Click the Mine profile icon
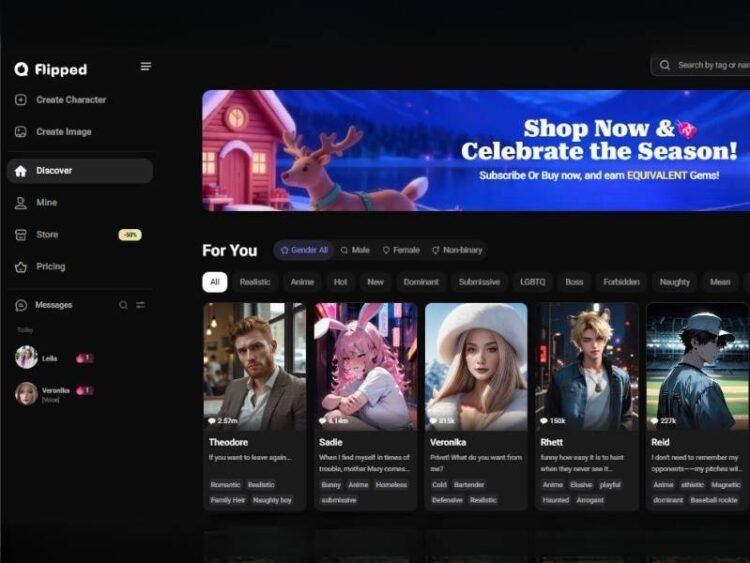750x563 pixels. [21, 203]
